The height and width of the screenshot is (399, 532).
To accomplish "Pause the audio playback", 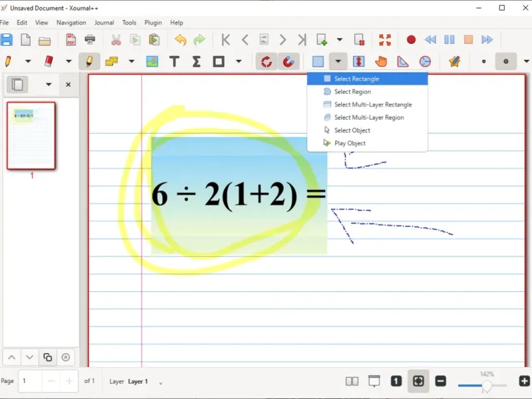I will click(x=450, y=40).
